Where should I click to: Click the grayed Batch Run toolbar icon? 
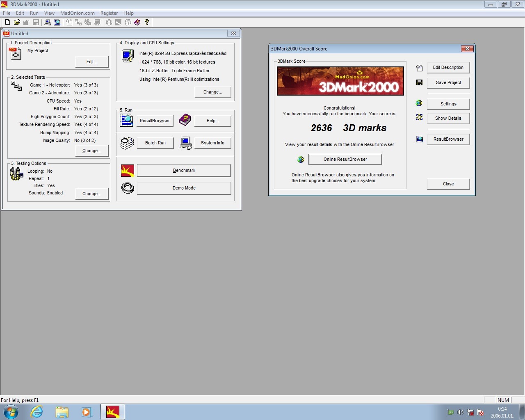[x=128, y=22]
